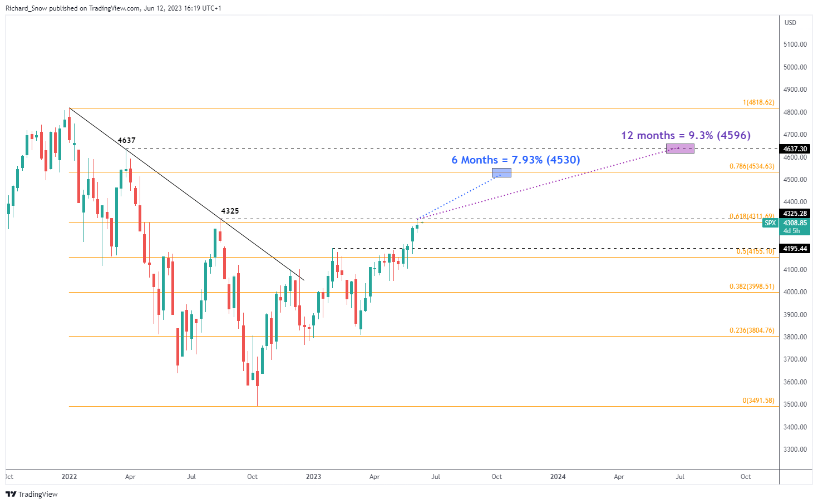The image size is (818, 504).
Task: Click the TradingView wordmark text
Action: [x=38, y=494]
